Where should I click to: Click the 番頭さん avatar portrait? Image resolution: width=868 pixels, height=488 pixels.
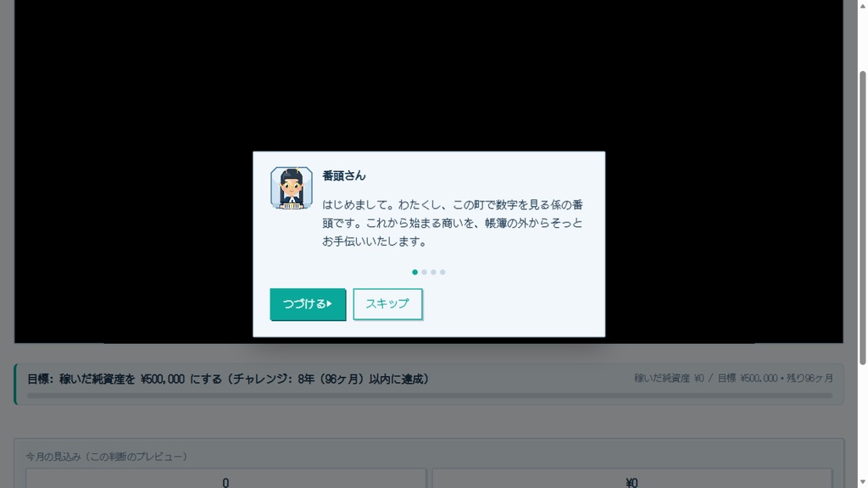tap(292, 188)
